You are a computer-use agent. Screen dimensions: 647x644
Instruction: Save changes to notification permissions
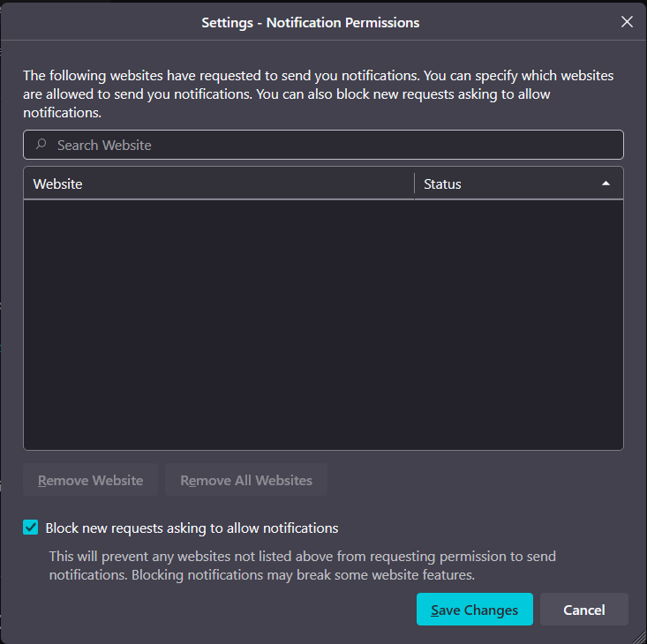point(474,610)
